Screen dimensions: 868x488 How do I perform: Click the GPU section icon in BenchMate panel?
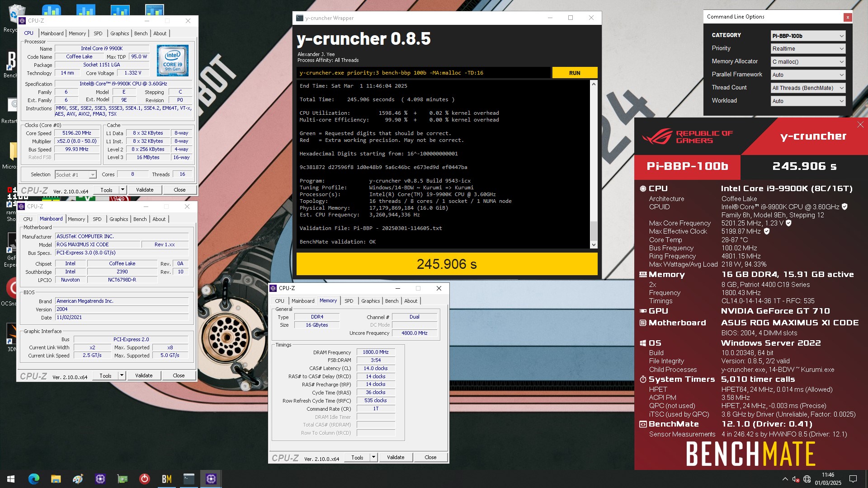click(643, 311)
